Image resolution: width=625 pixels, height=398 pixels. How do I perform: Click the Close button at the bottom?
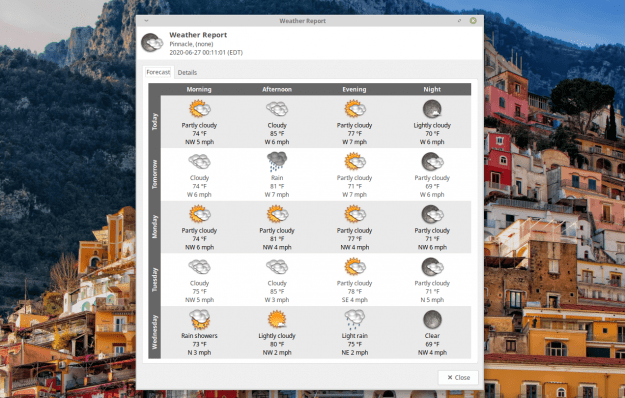(x=458, y=377)
